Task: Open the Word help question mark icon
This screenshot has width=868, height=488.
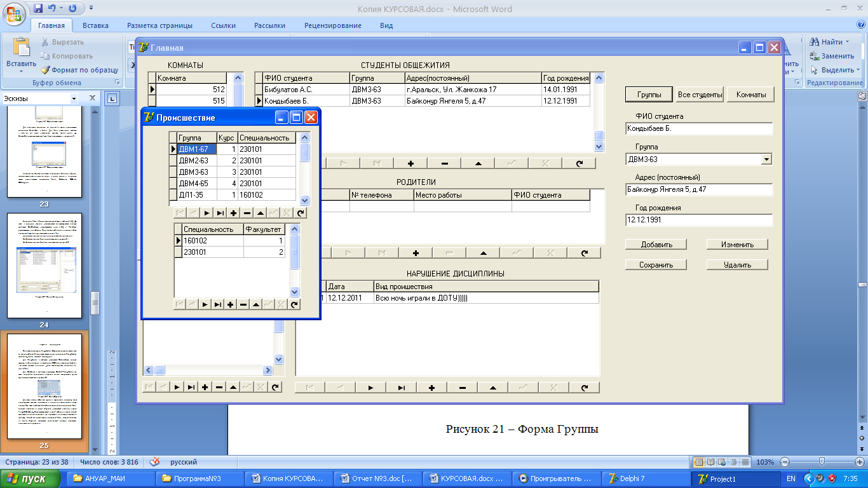Action: pos(860,25)
